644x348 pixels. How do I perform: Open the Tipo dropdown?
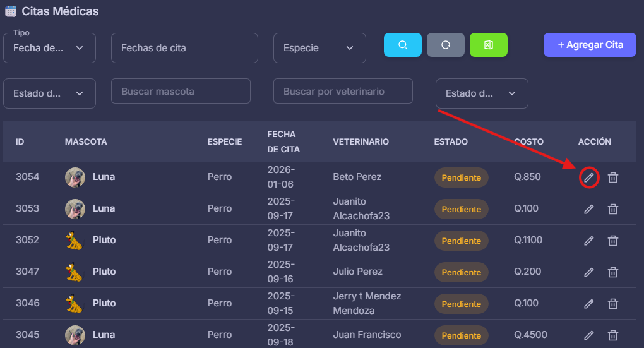pyautogui.click(x=49, y=48)
